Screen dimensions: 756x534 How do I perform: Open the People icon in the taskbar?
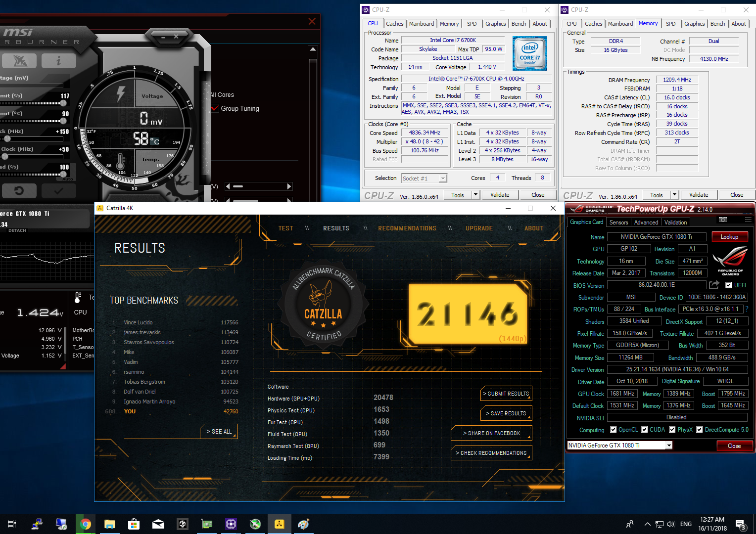pyautogui.click(x=630, y=524)
